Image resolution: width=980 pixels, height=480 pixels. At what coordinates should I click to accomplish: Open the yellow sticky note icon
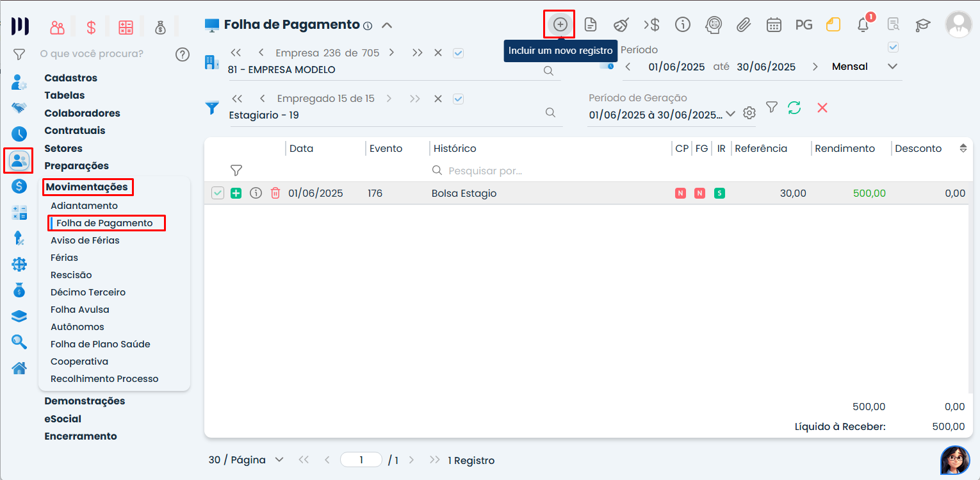pos(833,25)
